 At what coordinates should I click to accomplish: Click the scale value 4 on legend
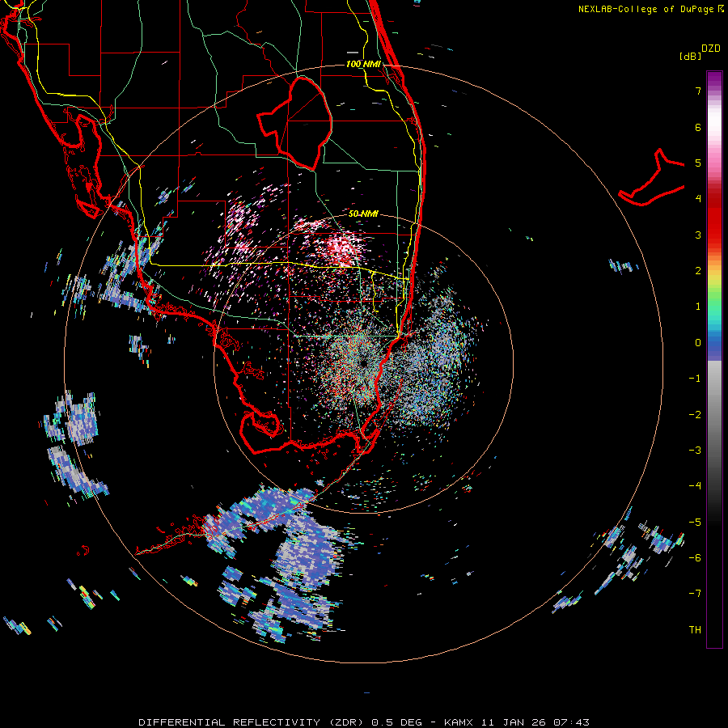(x=698, y=199)
